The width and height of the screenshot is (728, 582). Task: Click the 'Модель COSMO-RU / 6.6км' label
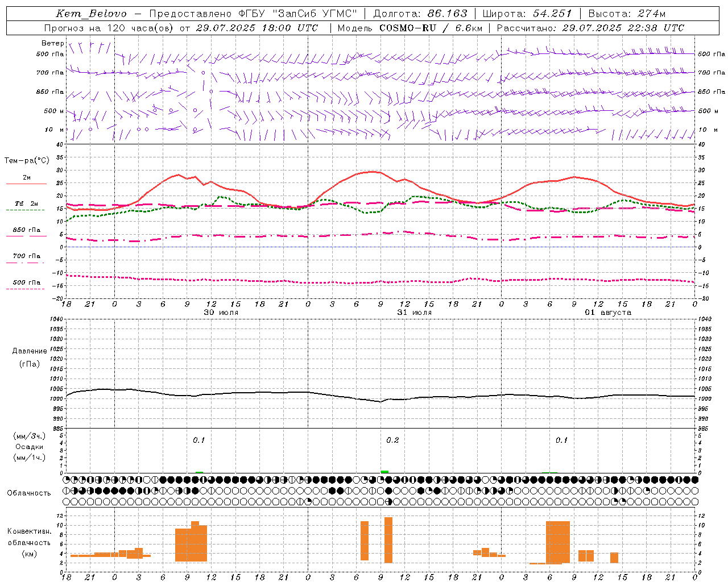410,28
